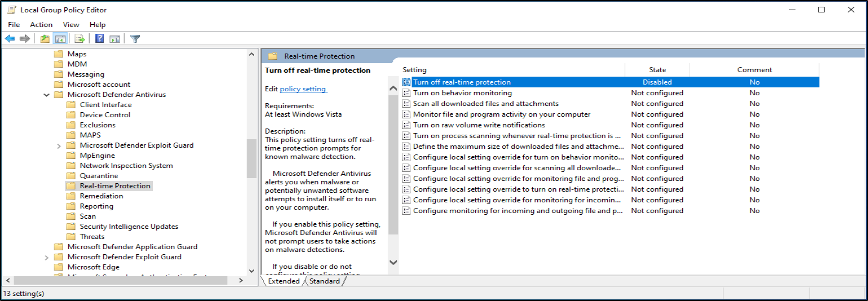Open the Help menu
Image resolution: width=868 pixels, height=301 pixels.
98,25
